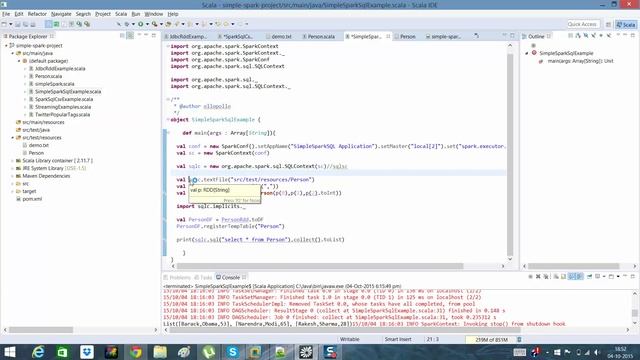Switch to SparkSqlCs editor tab

coord(238,36)
